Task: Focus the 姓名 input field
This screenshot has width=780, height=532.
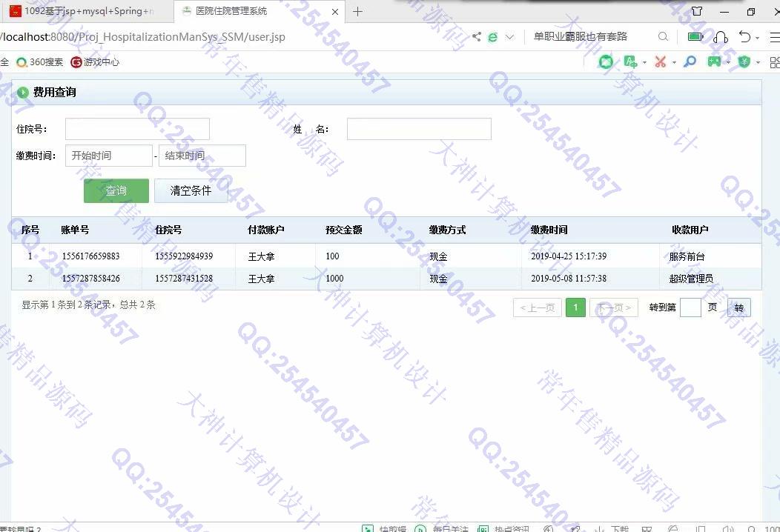Action: tap(419, 129)
